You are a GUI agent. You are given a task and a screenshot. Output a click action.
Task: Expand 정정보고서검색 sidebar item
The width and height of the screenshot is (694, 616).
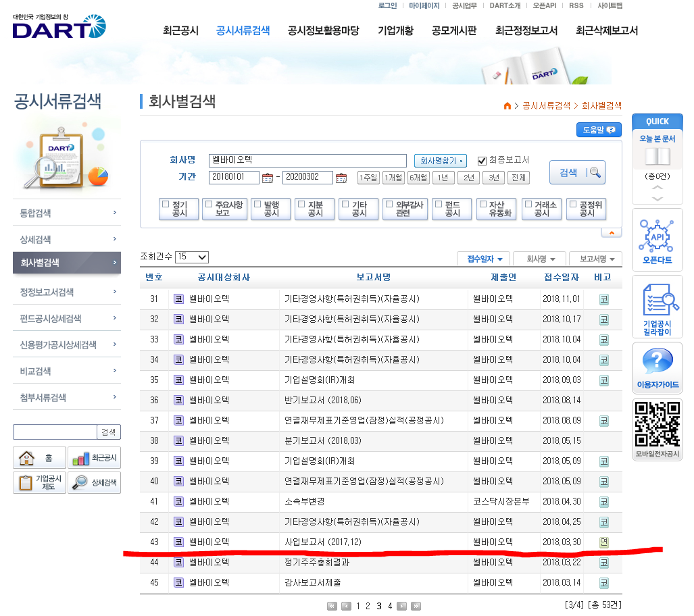coord(67,292)
